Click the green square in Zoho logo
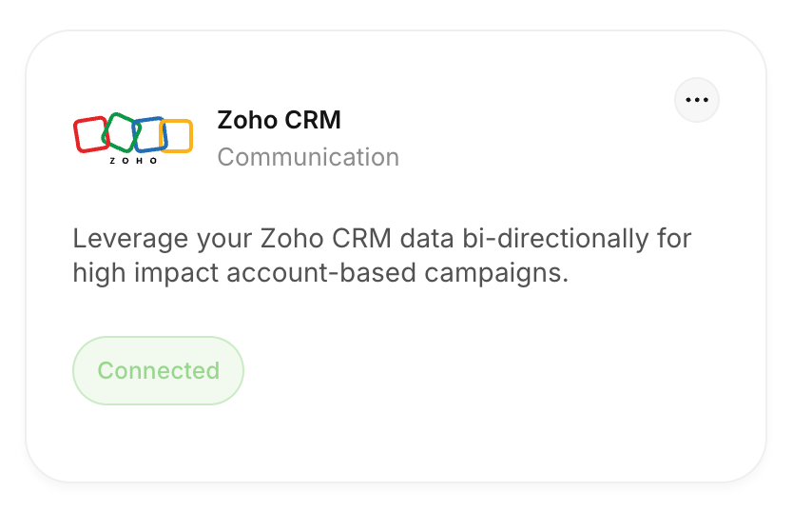Image resolution: width=812 pixels, height=531 pixels. pos(121,132)
